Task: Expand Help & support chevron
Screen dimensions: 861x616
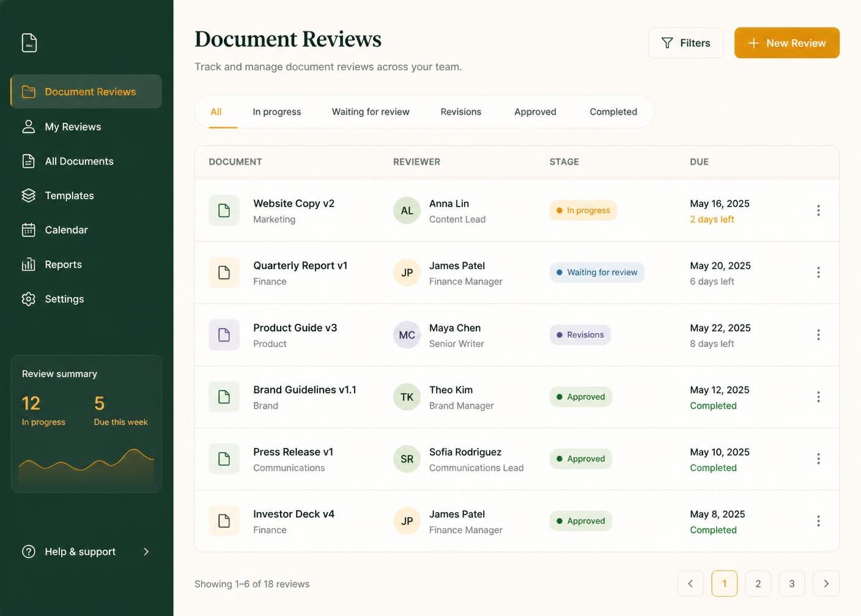Action: 146,552
